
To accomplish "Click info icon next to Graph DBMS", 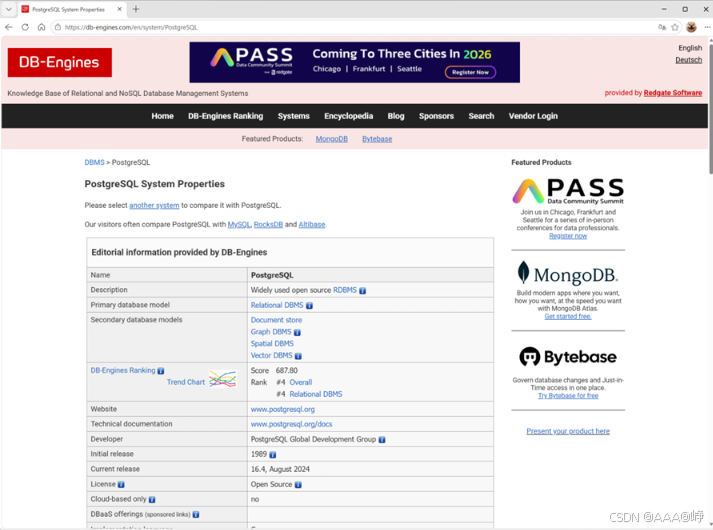I will [297, 333].
